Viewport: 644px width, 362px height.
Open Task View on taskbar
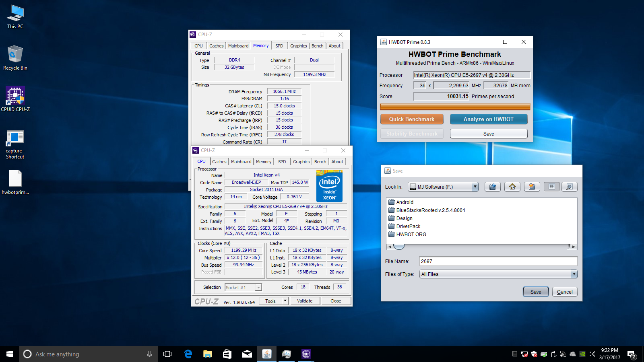pos(167,354)
